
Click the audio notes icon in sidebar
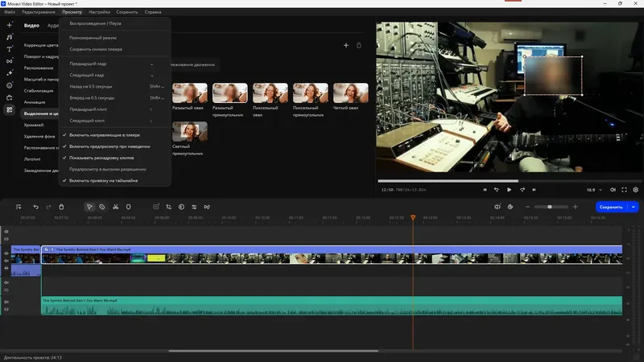[x=10, y=37]
